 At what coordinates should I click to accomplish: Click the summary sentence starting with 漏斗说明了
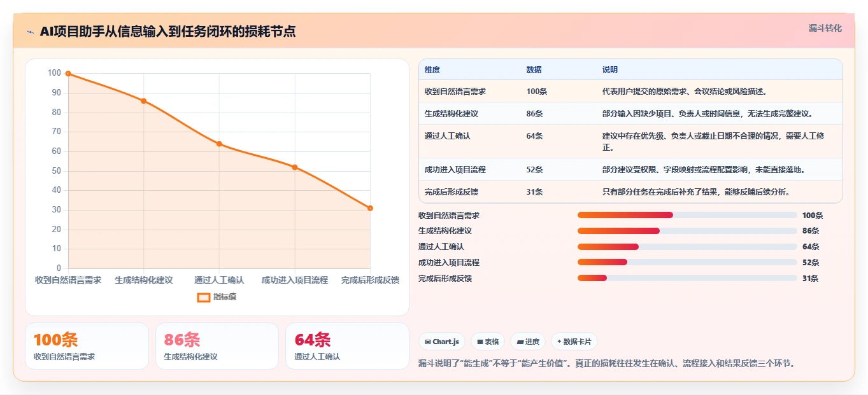point(607,364)
